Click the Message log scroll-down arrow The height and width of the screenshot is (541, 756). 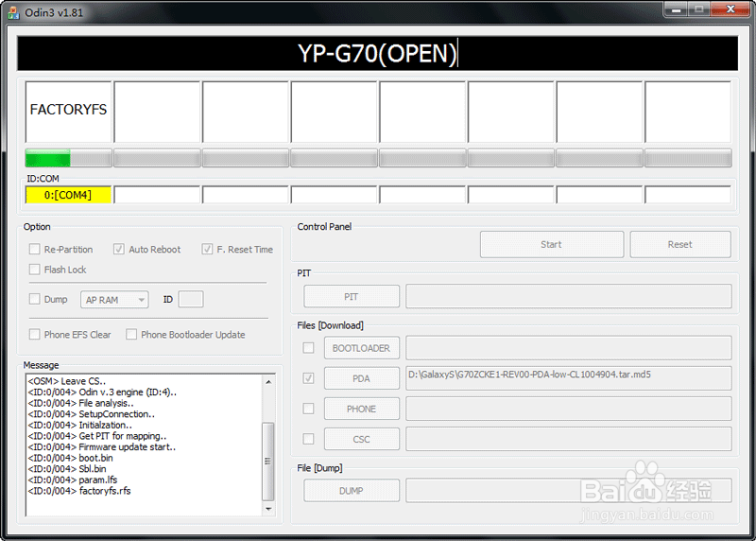pyautogui.click(x=268, y=509)
